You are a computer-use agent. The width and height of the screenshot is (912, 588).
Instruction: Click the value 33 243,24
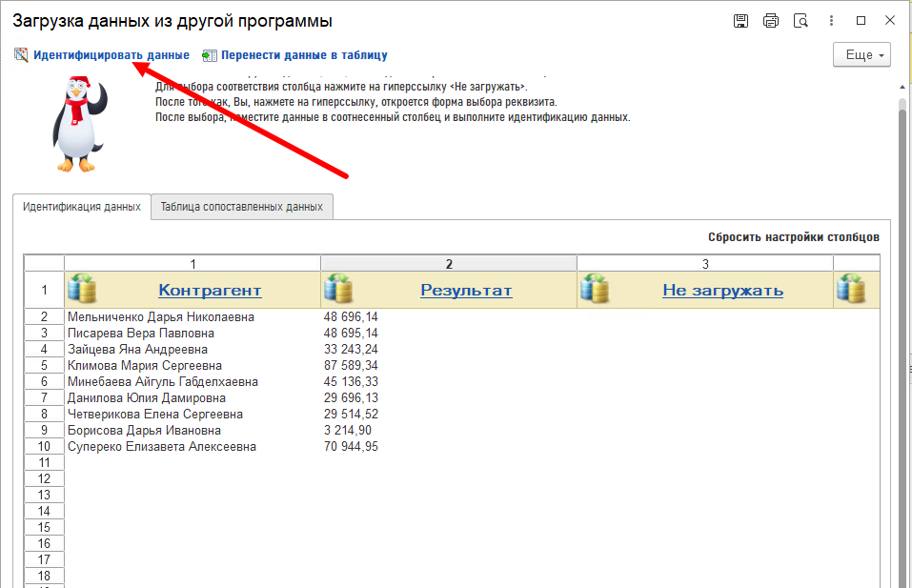(x=351, y=350)
